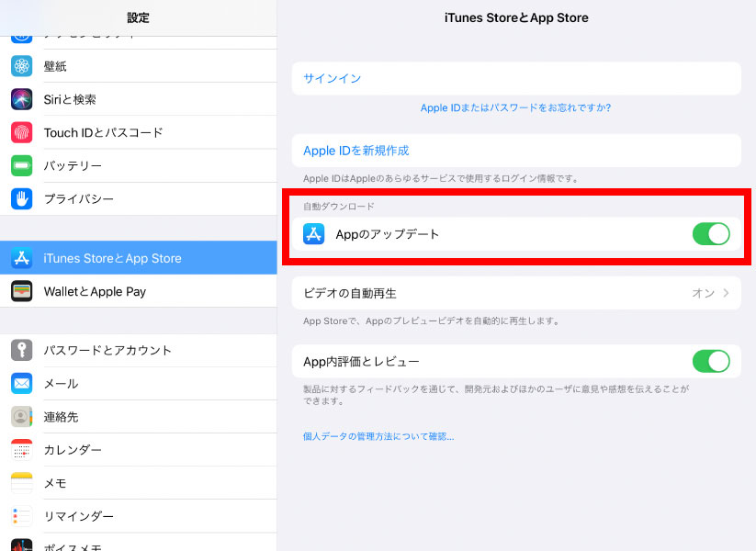This screenshot has height=551, width=756.
Task: Follow the 個人データの管理方法について確認 link
Action: pos(378,436)
